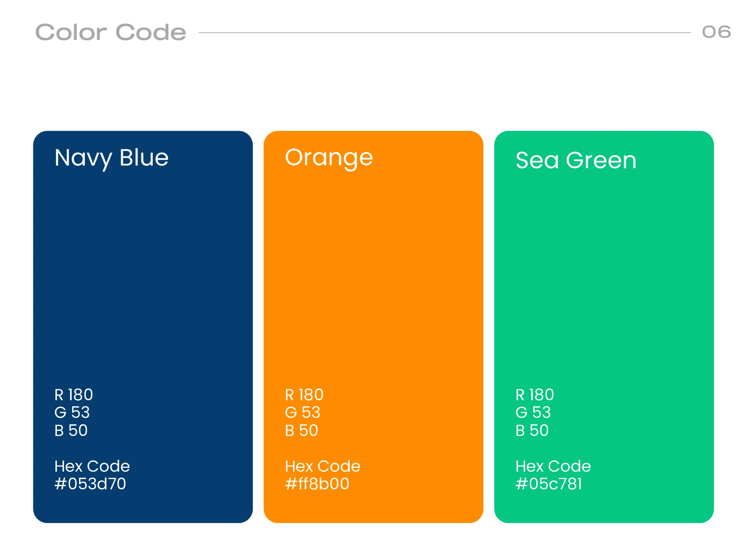Click the hex value #053d70
The width and height of the screenshot is (747, 560).
(90, 484)
